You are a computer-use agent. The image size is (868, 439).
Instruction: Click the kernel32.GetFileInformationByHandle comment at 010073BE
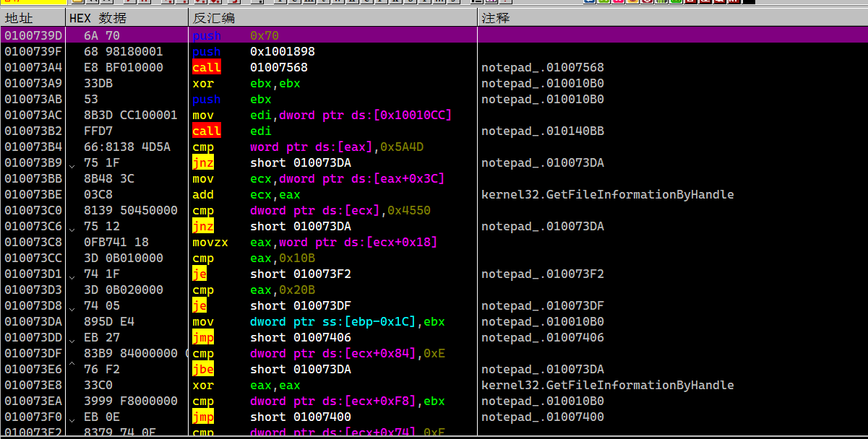pyautogui.click(x=607, y=195)
